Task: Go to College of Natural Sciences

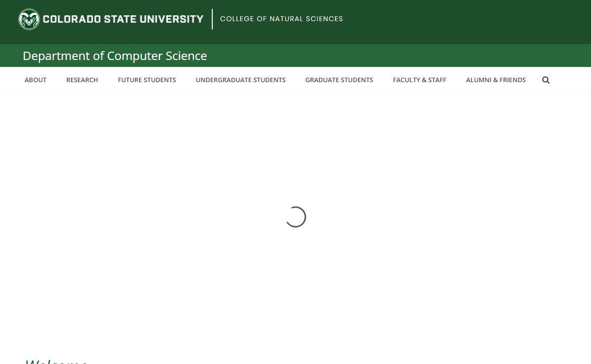Action: click(x=281, y=19)
